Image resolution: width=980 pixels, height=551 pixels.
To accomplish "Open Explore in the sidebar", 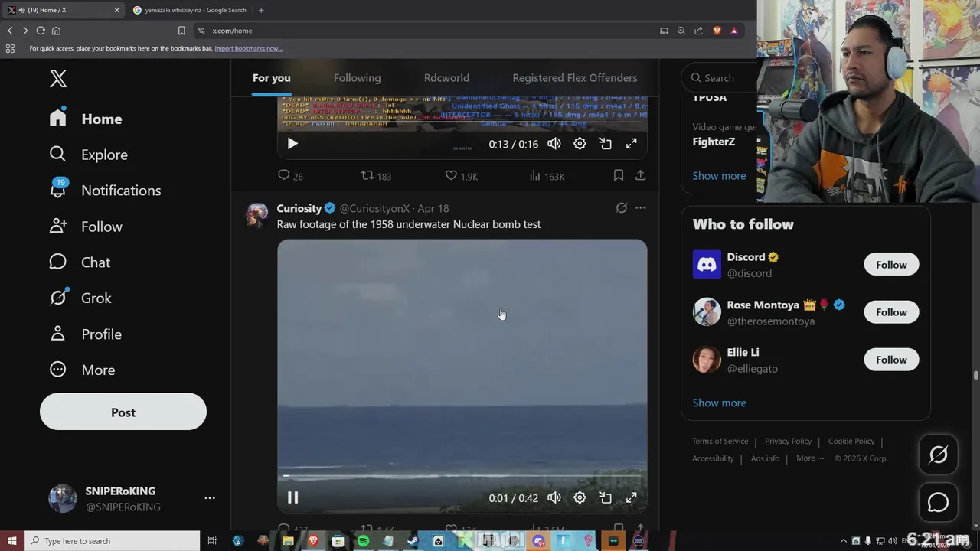I will point(88,155).
